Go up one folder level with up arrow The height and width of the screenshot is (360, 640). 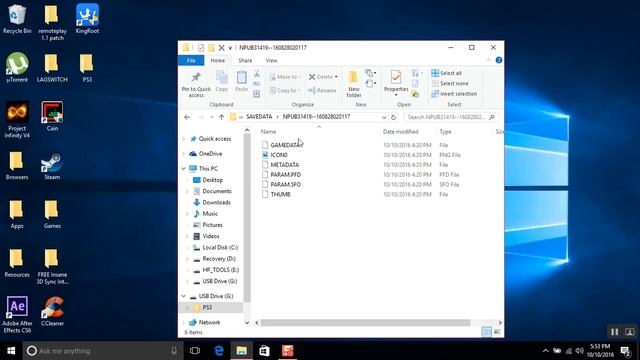[x=221, y=117]
